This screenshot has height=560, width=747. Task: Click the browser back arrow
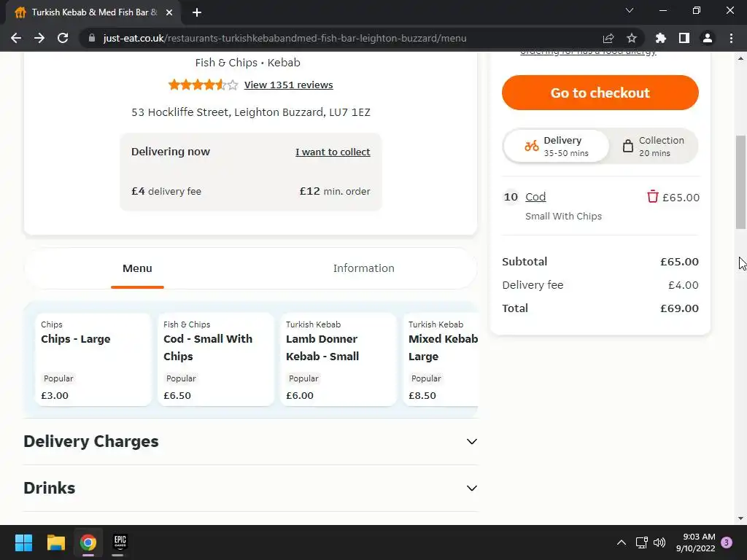point(16,38)
